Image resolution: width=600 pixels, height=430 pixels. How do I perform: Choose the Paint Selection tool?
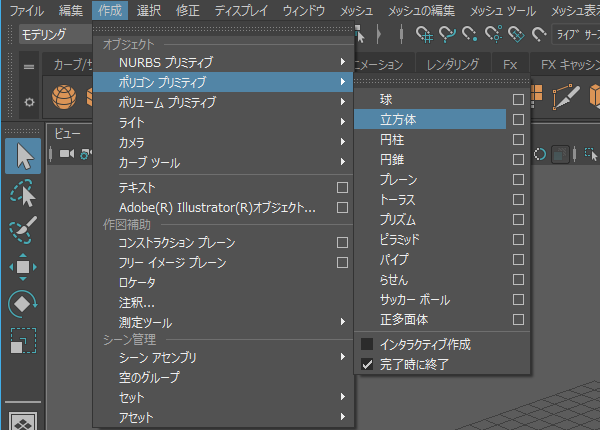24,230
